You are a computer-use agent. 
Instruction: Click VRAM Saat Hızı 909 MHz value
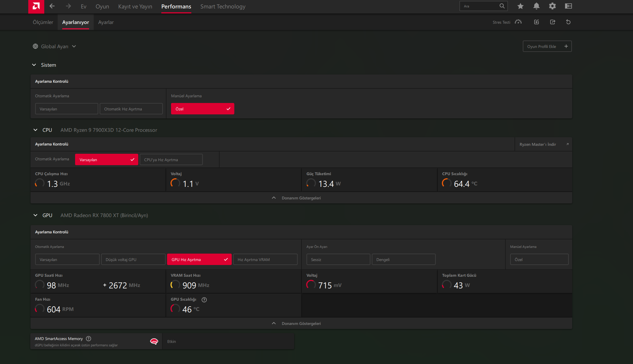point(196,285)
